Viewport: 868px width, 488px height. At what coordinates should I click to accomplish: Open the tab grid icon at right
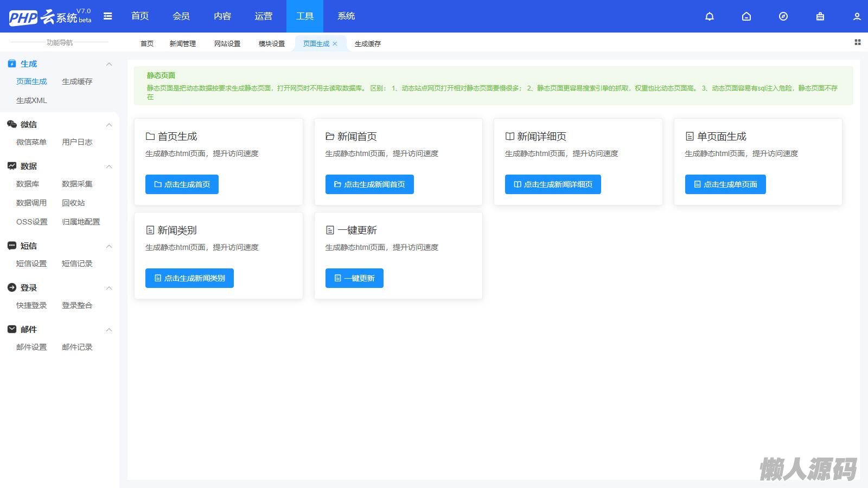pos(857,42)
